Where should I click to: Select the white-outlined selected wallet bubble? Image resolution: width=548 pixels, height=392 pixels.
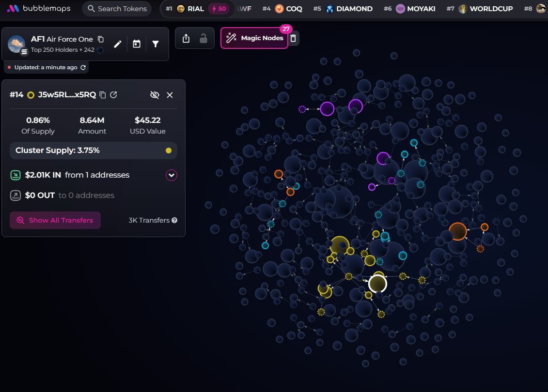tap(377, 284)
